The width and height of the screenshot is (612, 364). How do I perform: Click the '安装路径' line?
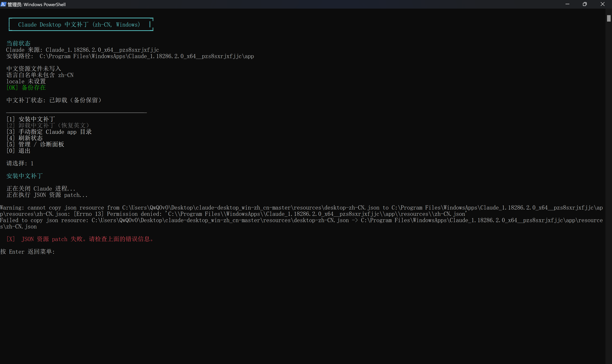(130, 56)
